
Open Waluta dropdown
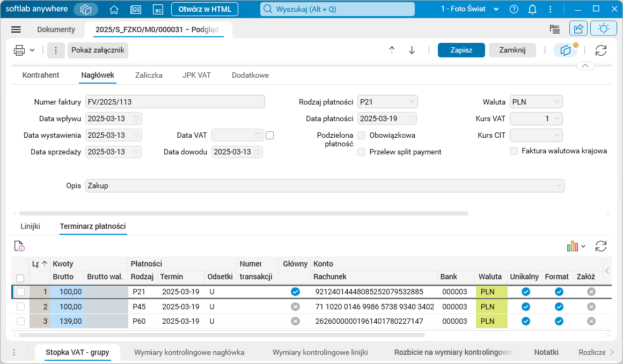pyautogui.click(x=556, y=102)
